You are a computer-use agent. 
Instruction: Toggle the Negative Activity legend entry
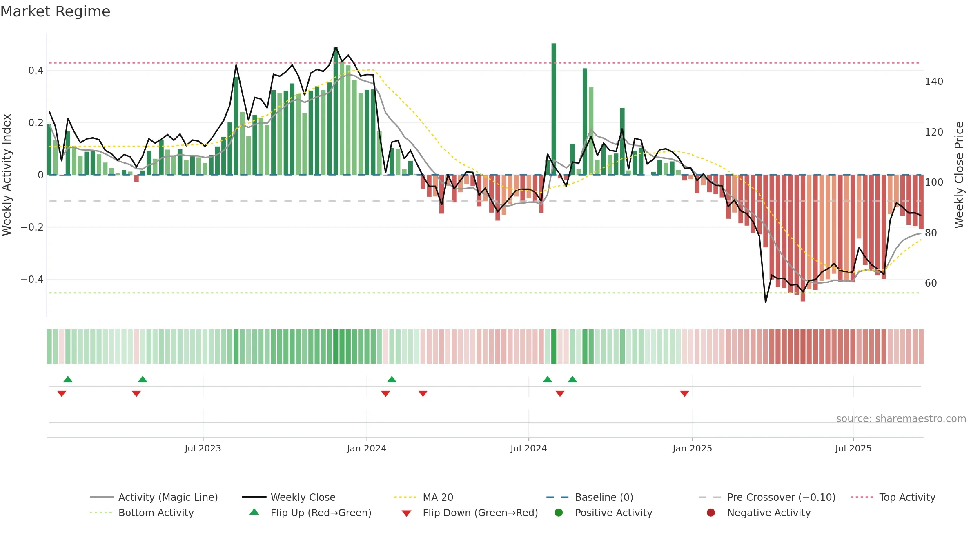pos(759,513)
